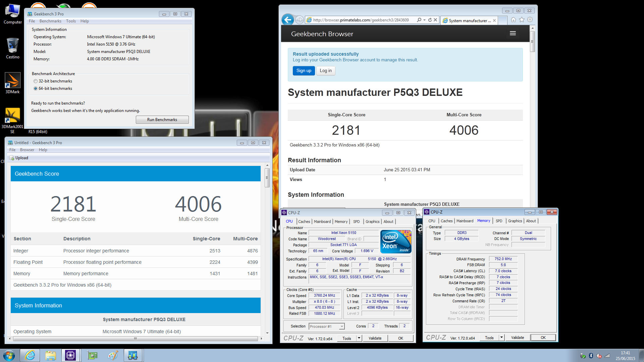Click the Sign up button
The height and width of the screenshot is (362, 644).
[304, 71]
